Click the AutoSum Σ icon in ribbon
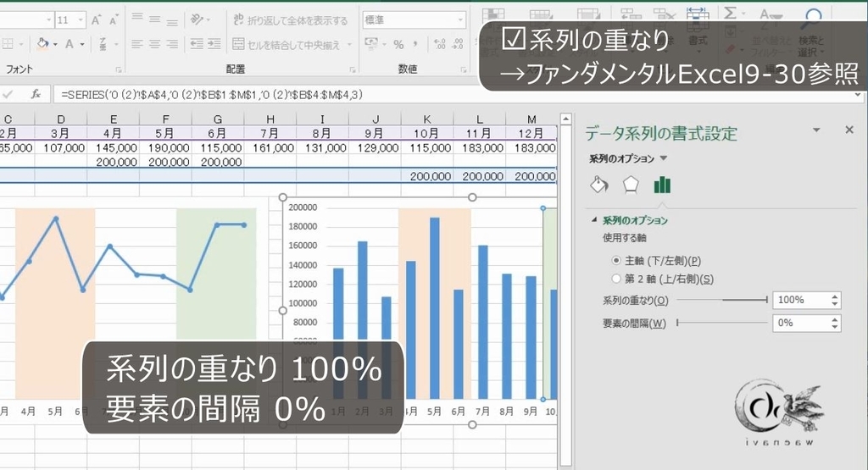This screenshot has height=470, width=868. click(730, 14)
